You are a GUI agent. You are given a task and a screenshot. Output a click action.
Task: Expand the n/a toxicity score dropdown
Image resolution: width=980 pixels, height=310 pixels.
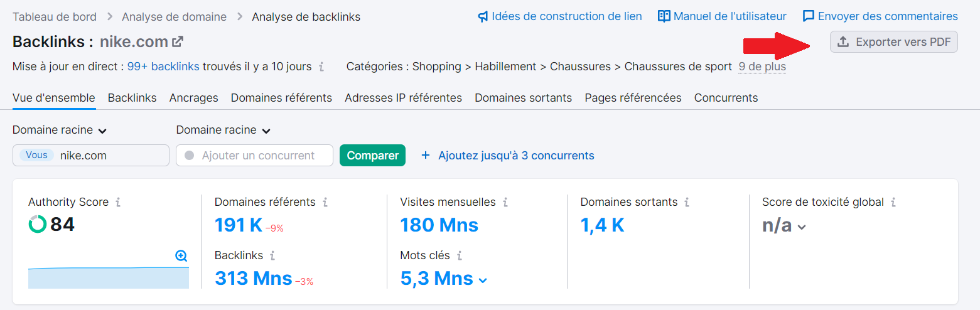point(801,227)
